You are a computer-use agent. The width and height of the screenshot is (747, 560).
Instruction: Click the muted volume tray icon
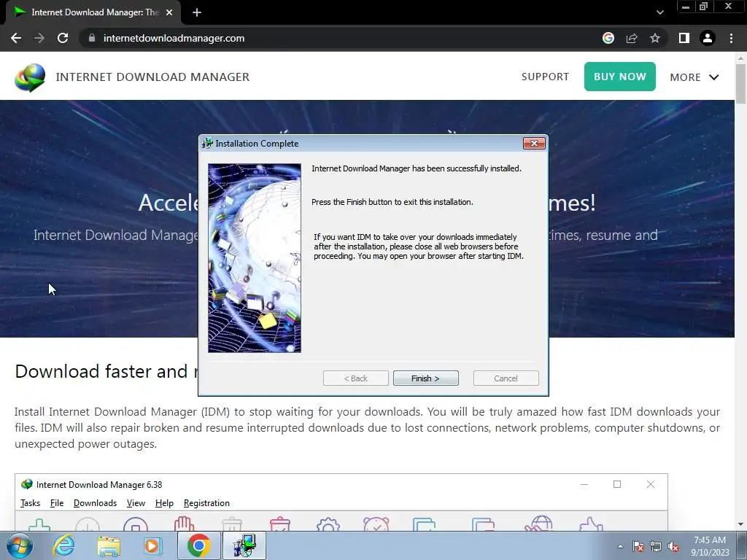[673, 546]
